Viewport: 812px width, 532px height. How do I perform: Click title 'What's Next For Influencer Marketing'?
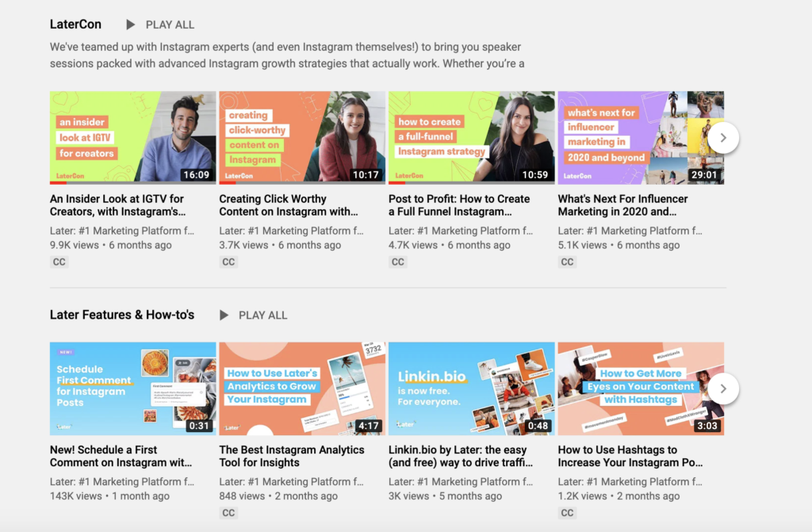[623, 205]
